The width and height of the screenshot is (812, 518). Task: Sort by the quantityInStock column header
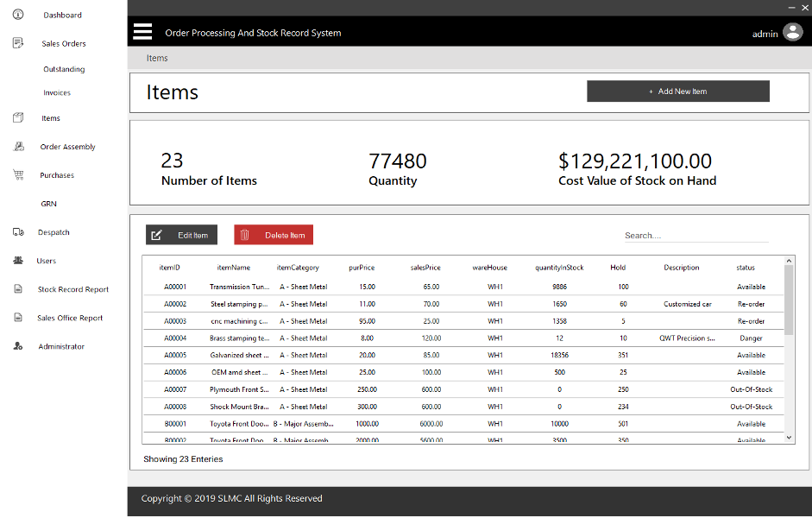pyautogui.click(x=559, y=268)
